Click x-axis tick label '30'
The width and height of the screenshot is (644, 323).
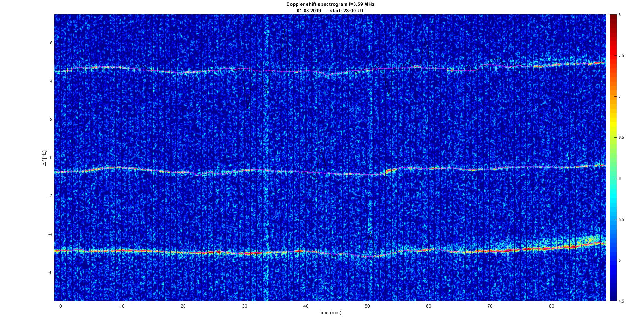point(244,306)
